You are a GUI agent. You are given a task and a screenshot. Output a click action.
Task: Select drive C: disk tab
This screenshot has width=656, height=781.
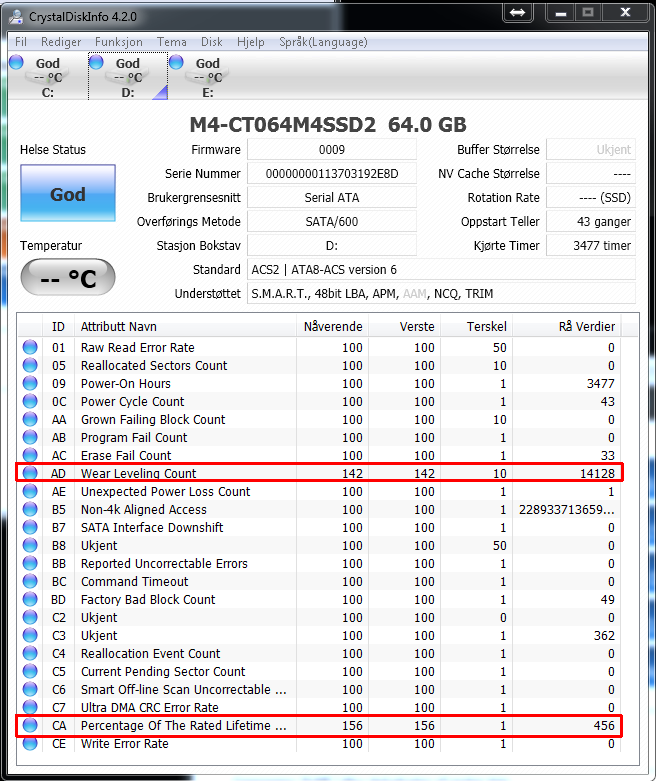pyautogui.click(x=48, y=76)
